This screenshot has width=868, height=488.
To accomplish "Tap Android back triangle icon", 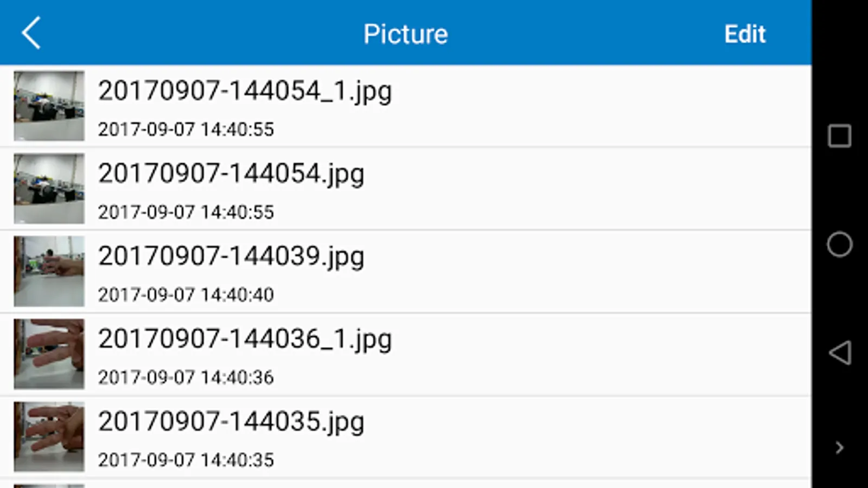I will pos(840,352).
